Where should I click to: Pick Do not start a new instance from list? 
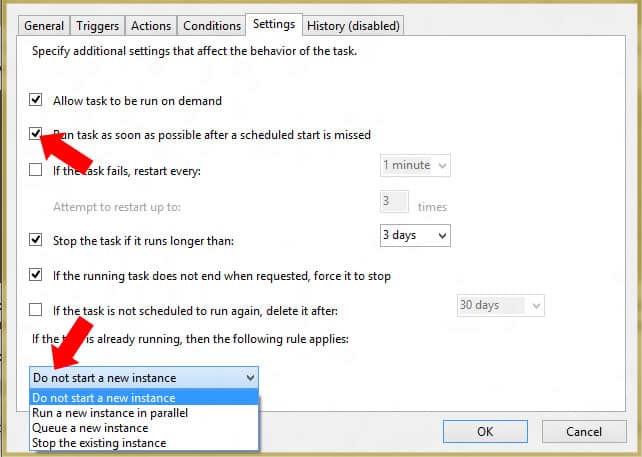pos(104,398)
